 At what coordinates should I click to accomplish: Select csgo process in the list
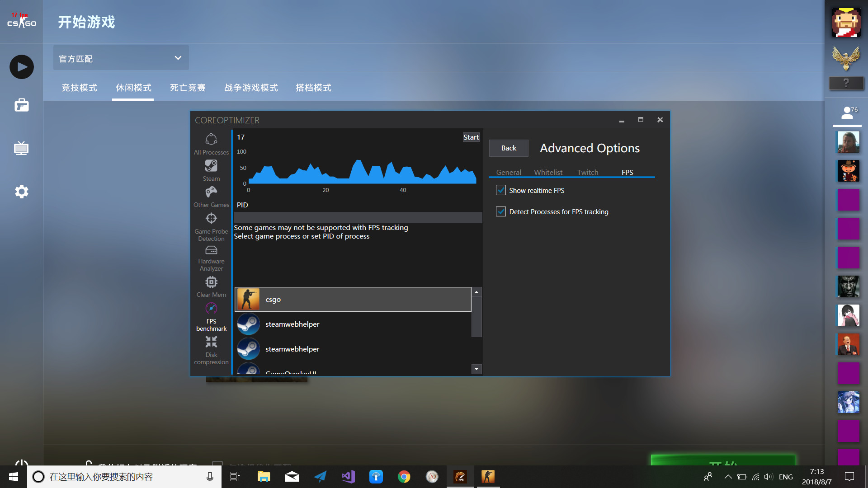353,299
